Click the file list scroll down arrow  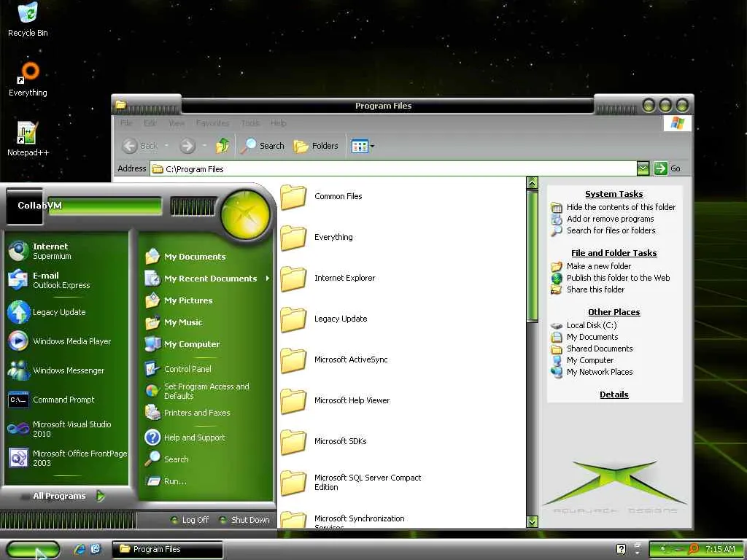532,521
